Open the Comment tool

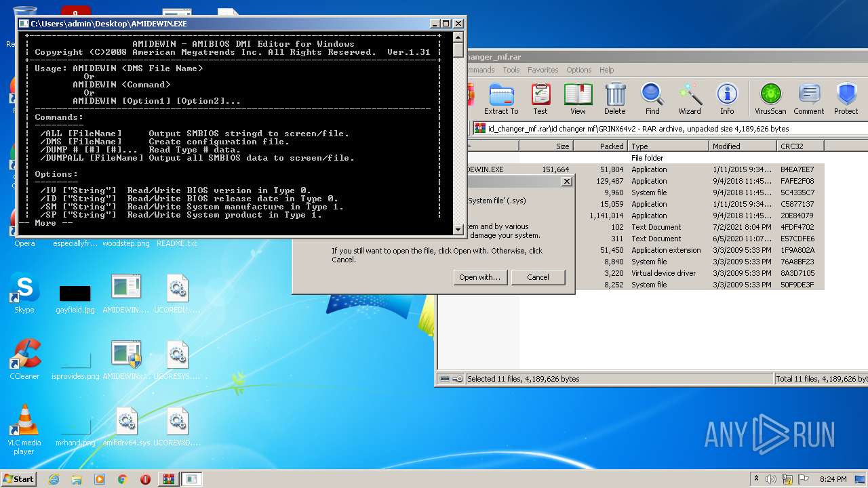pyautogui.click(x=809, y=99)
